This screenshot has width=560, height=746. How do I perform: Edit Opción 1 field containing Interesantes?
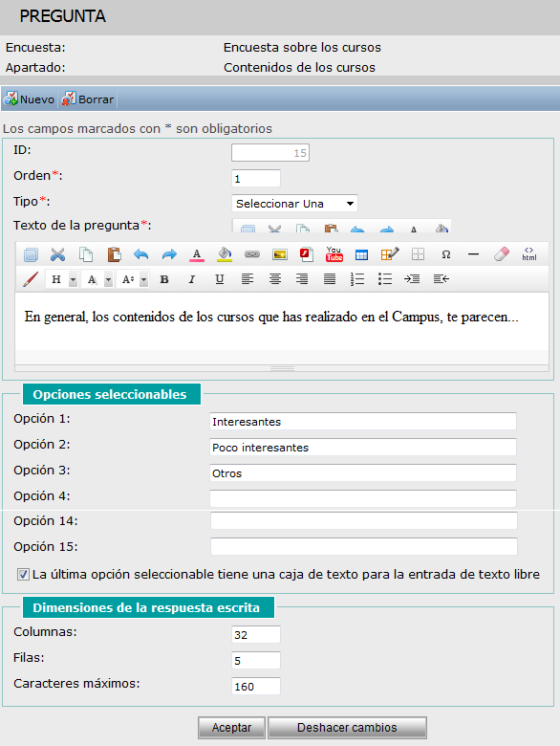click(x=363, y=422)
